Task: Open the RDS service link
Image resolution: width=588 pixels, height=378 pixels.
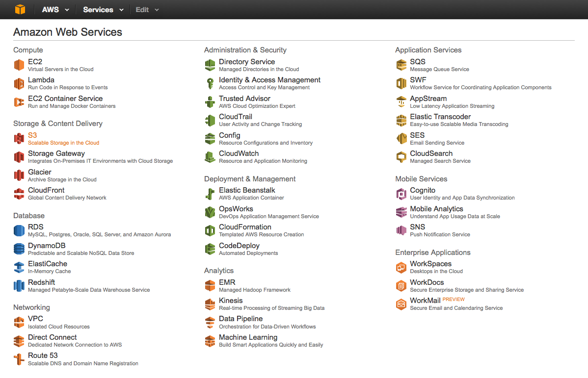Action: click(x=36, y=227)
